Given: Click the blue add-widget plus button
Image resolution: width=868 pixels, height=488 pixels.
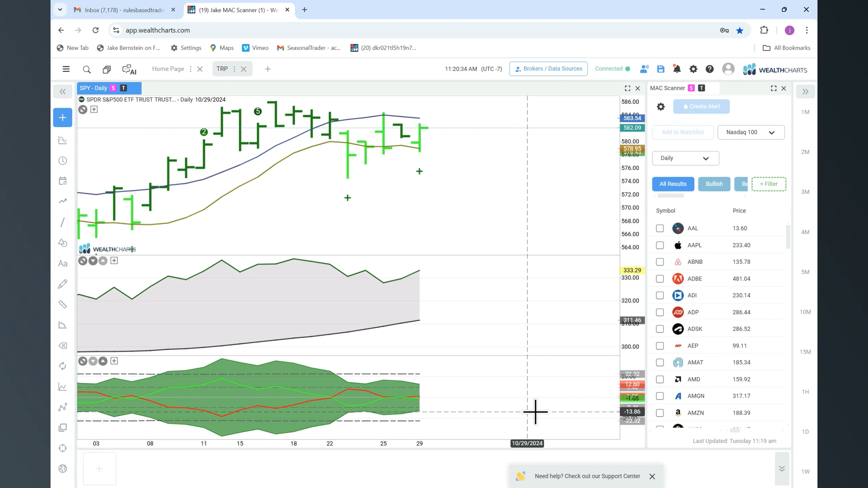Looking at the screenshot, I should pos(63,117).
